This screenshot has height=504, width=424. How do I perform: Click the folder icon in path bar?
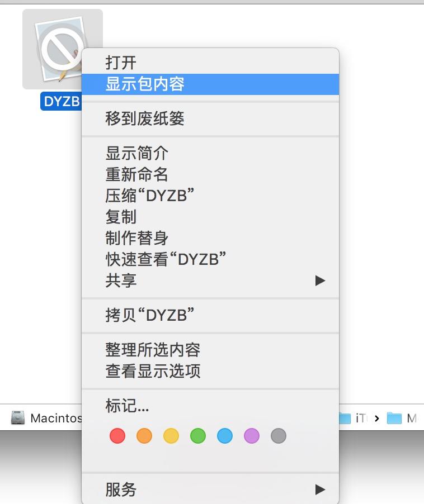(394, 418)
